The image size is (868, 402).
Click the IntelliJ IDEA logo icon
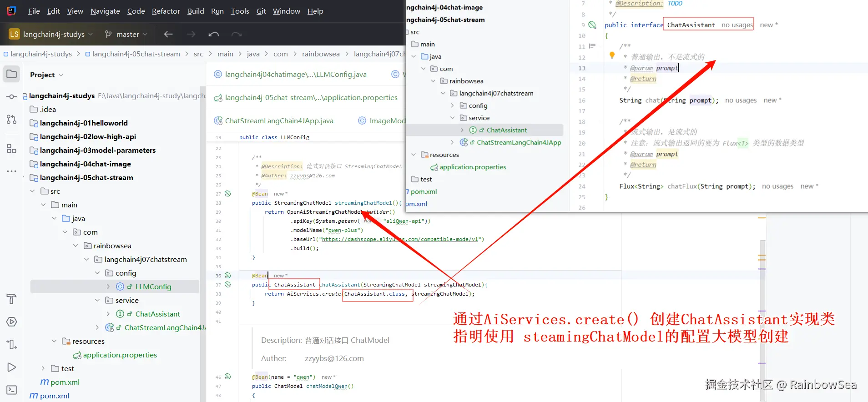(11, 11)
